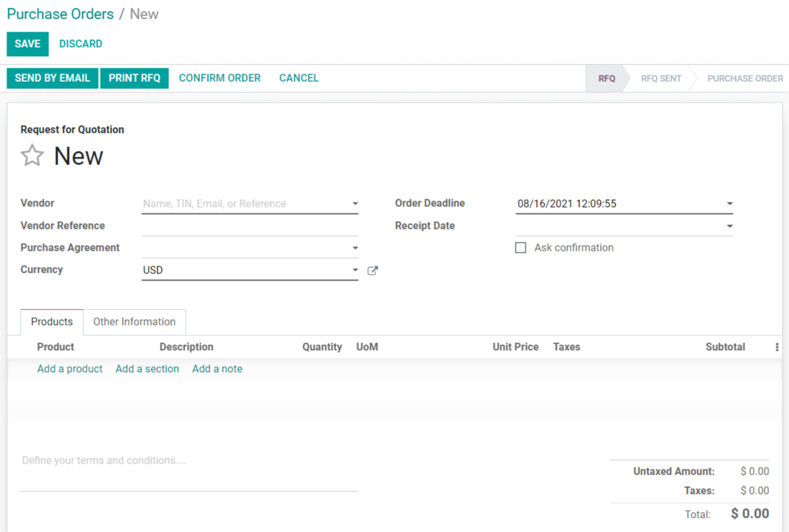Open the Receipt Date picker arrow
Screen dimensions: 789x532
click(x=729, y=226)
